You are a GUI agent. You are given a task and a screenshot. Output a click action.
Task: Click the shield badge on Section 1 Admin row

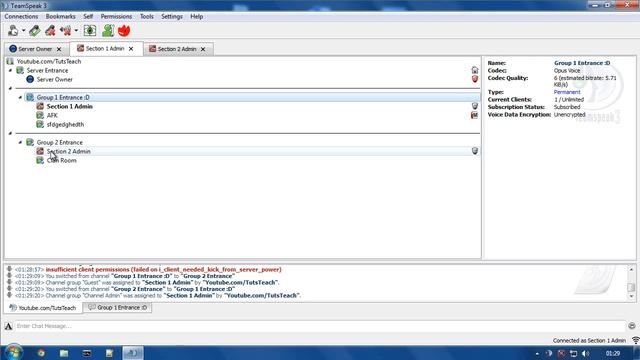pos(474,107)
